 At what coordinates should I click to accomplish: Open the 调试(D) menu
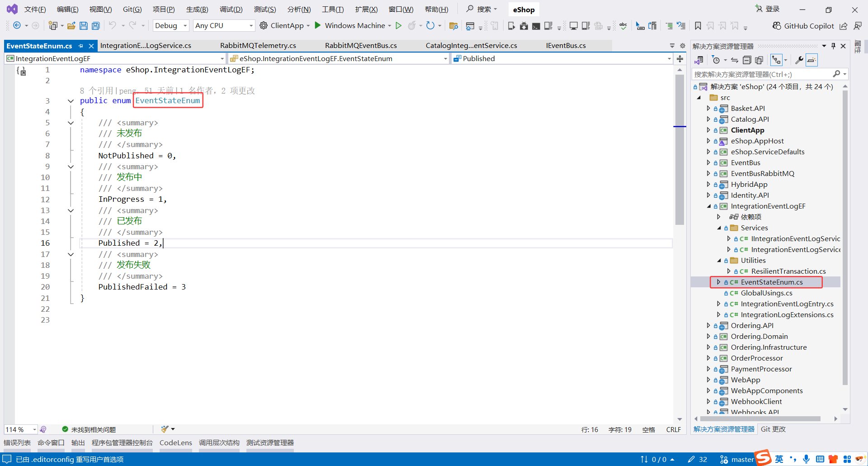[231, 10]
